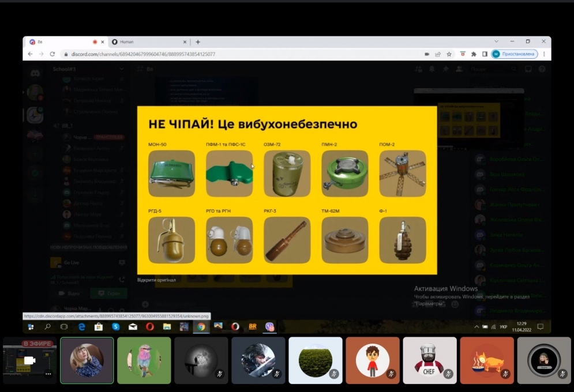Toggle Chrome side panel icon
This screenshot has width=574, height=392.
[485, 54]
